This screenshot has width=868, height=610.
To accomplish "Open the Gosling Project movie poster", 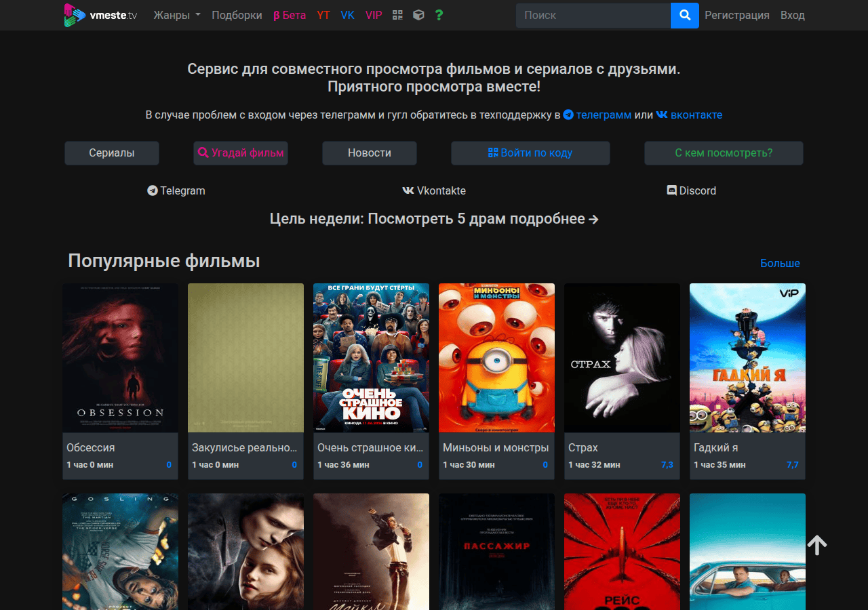I will pos(120,552).
